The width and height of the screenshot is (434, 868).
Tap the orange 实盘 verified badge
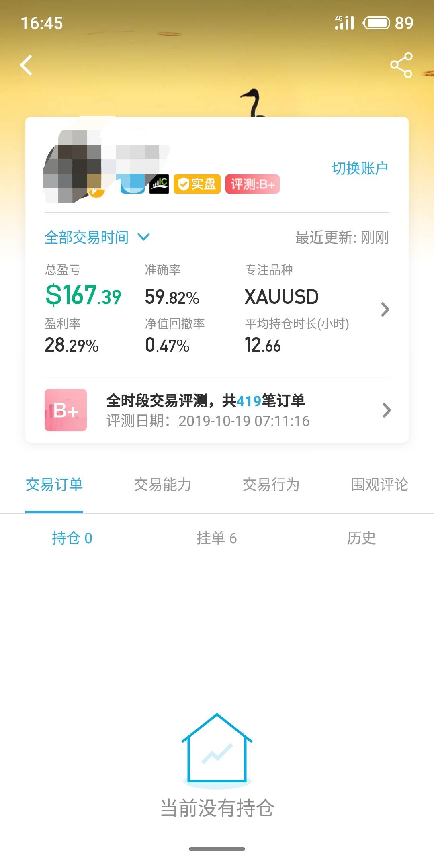pos(197,184)
